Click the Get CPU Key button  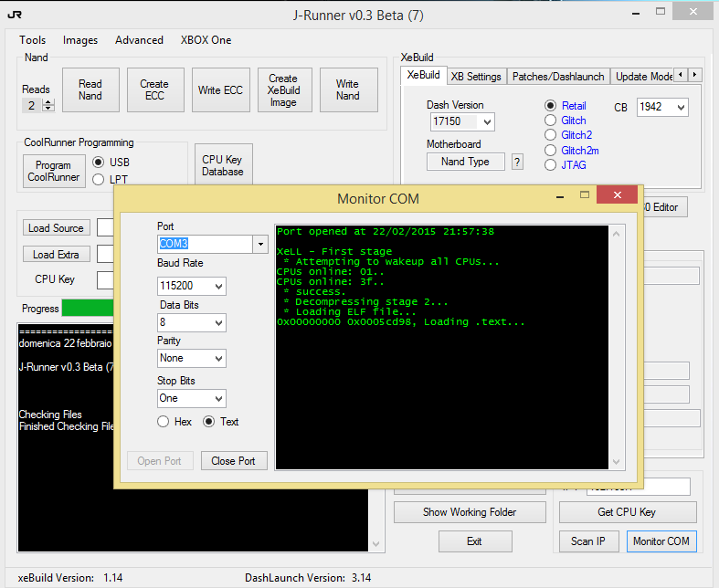[627, 512]
